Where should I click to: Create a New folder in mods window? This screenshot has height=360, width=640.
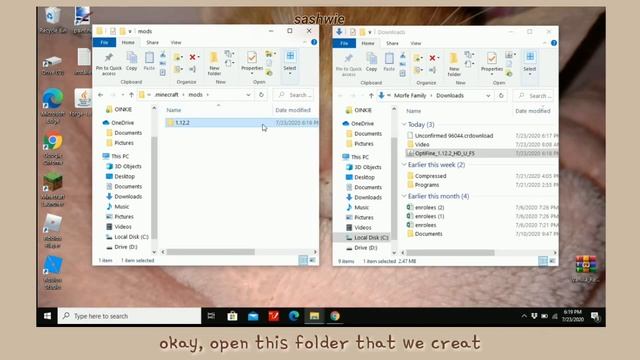coord(214,63)
